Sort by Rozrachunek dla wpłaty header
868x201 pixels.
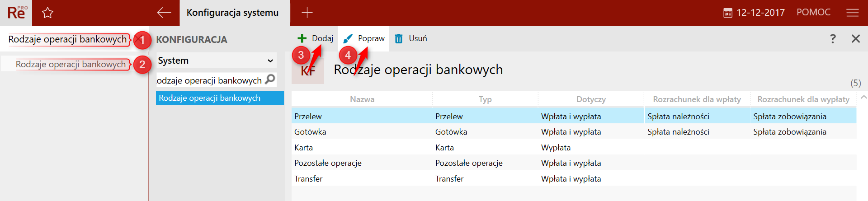697,99
